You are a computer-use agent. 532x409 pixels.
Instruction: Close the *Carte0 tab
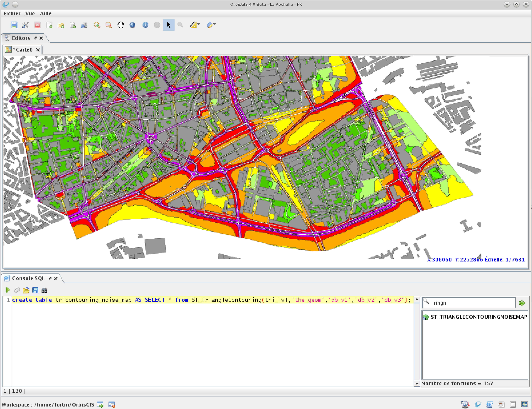click(38, 50)
